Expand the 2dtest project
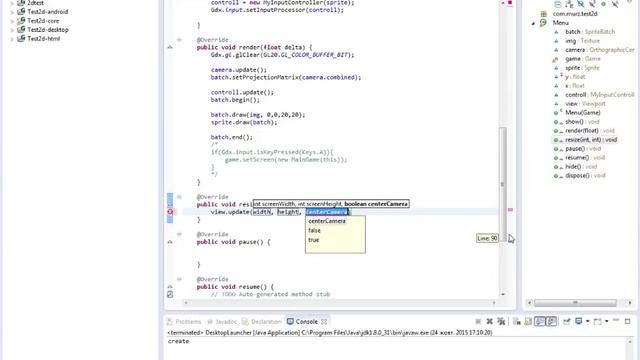 (12, 3)
